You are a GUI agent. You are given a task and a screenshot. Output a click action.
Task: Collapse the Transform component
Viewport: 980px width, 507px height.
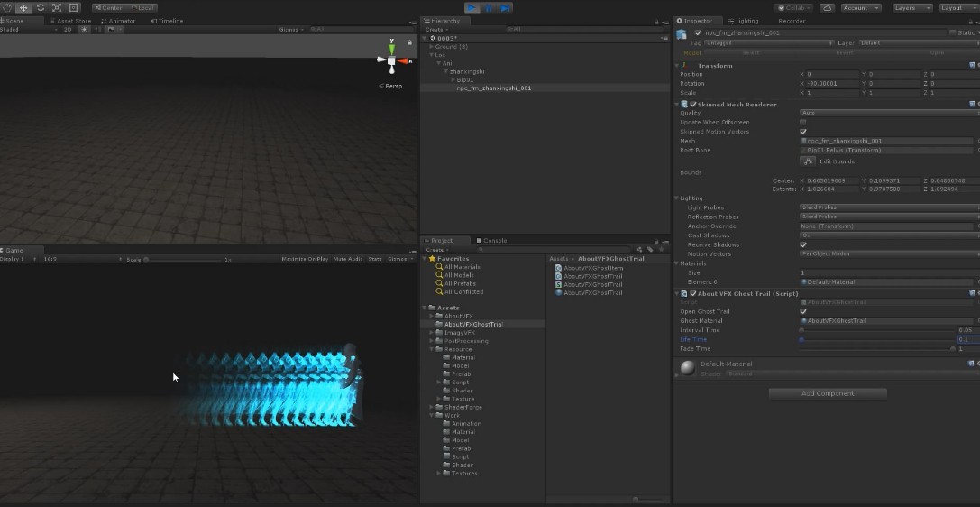pos(677,66)
